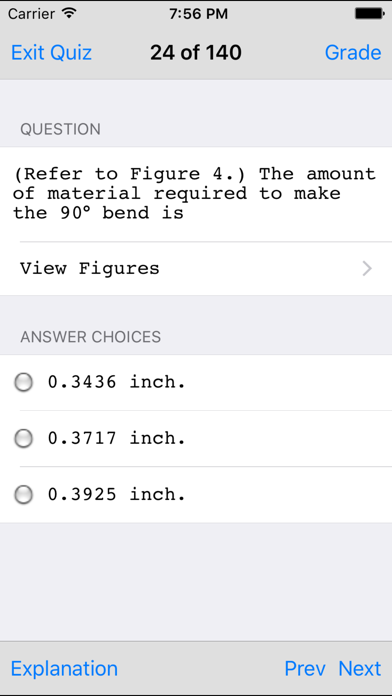Tap the battery icon in status bar
Image resolution: width=392 pixels, height=696 pixels.
(x=368, y=14)
